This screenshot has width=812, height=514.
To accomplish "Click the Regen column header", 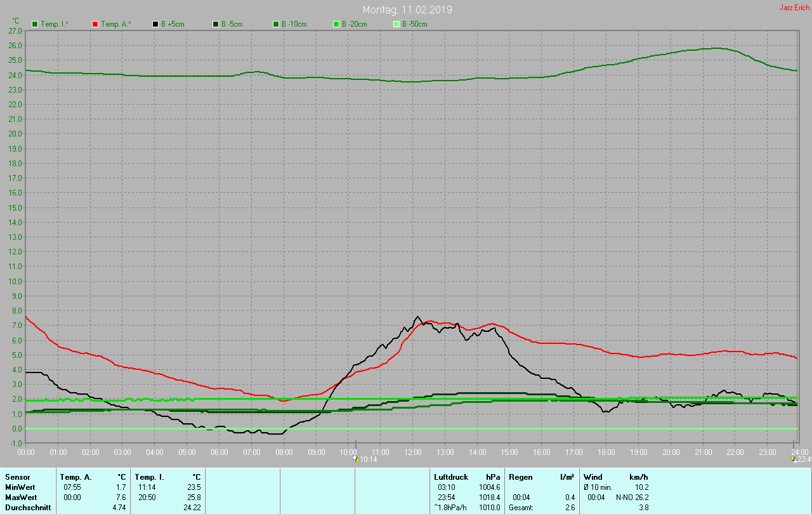I will pos(520,477).
